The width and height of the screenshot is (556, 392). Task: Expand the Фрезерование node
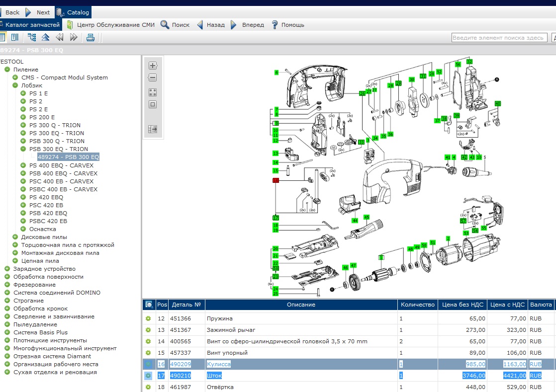(x=7, y=285)
